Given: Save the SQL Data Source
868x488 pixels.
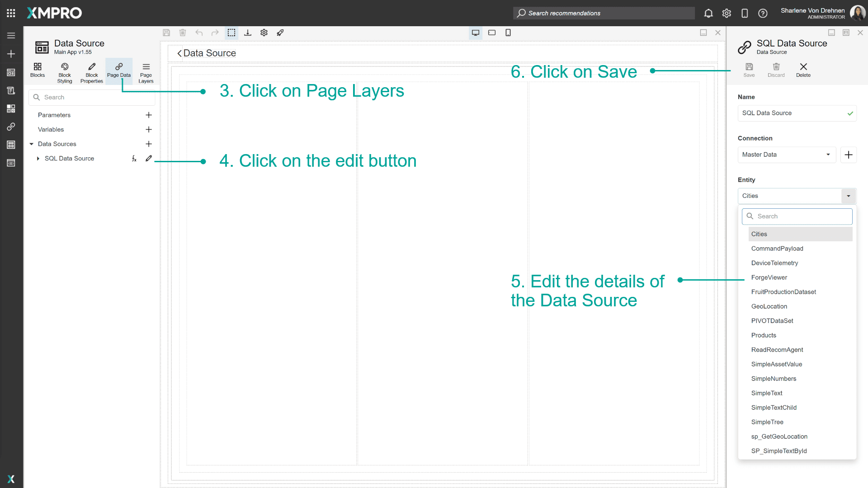Looking at the screenshot, I should click(x=749, y=70).
